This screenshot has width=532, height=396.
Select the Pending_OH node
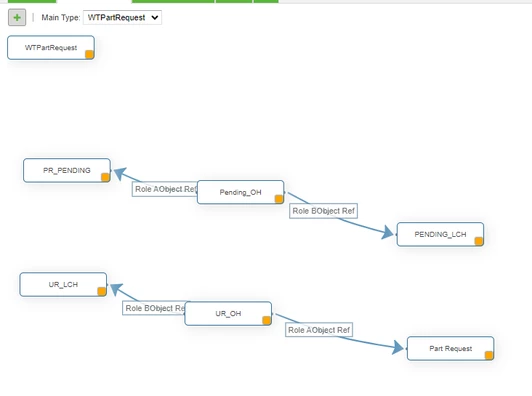pyautogui.click(x=241, y=192)
